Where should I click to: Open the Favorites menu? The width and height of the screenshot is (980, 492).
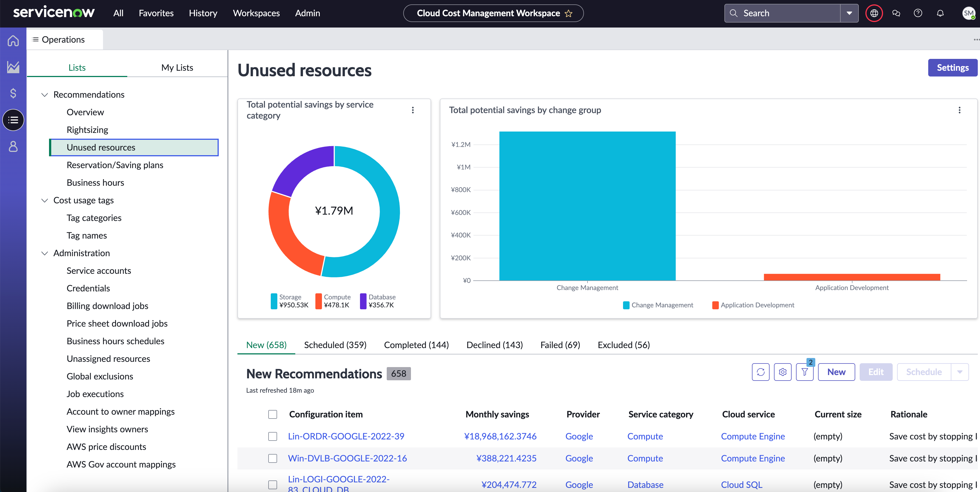156,13
